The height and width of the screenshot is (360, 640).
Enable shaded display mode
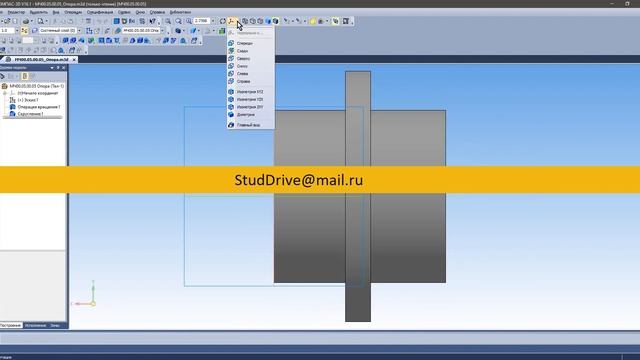click(268, 21)
